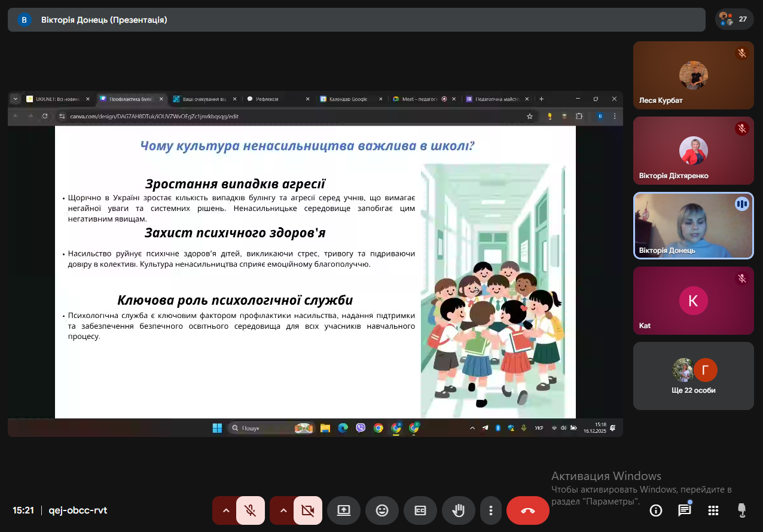The image size is (763, 532).
Task: Raise your hand
Action: pyautogui.click(x=459, y=510)
